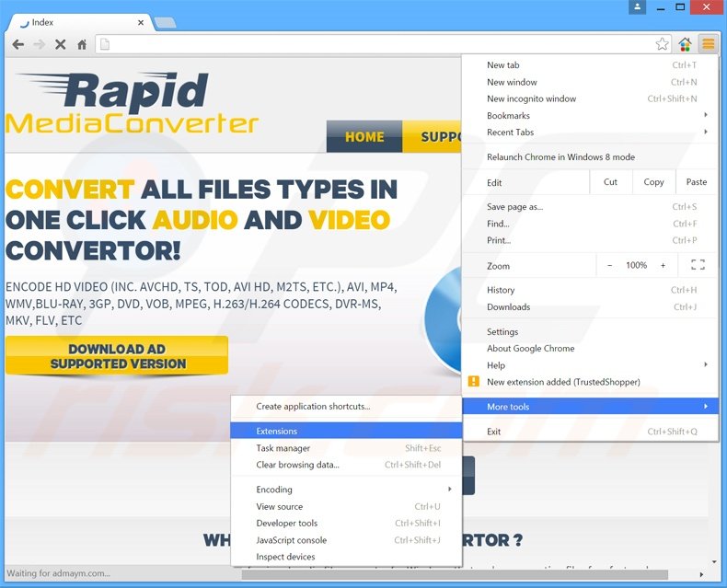Toggle fullscreen mode icon in Zoom row
Viewport: 727px width, 588px height.
tap(698, 265)
